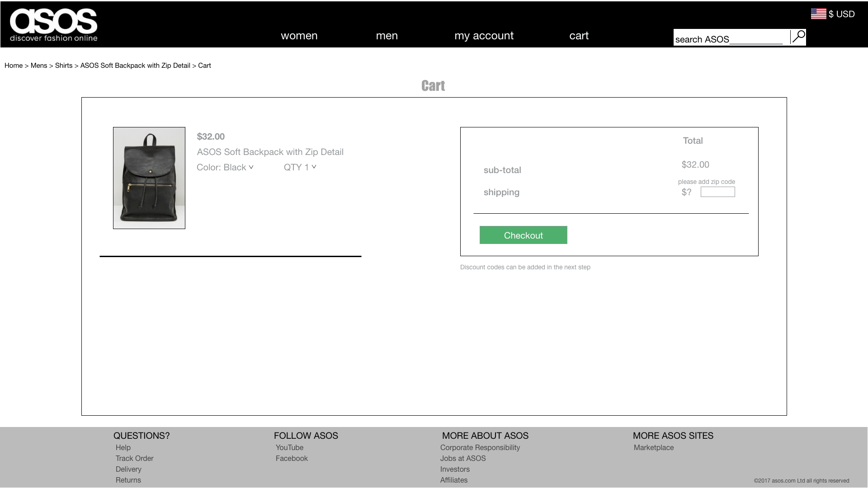Open the Marketplace footer link
This screenshot has height=488, width=868.
[653, 447]
